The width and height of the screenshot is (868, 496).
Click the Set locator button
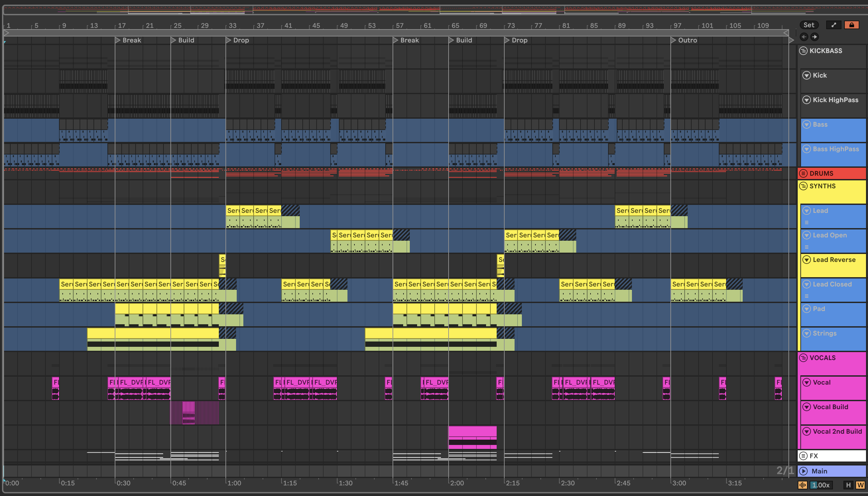pos(809,25)
